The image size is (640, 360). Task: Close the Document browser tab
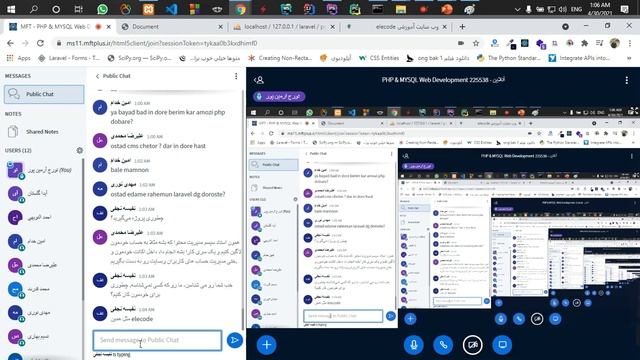[x=220, y=27]
